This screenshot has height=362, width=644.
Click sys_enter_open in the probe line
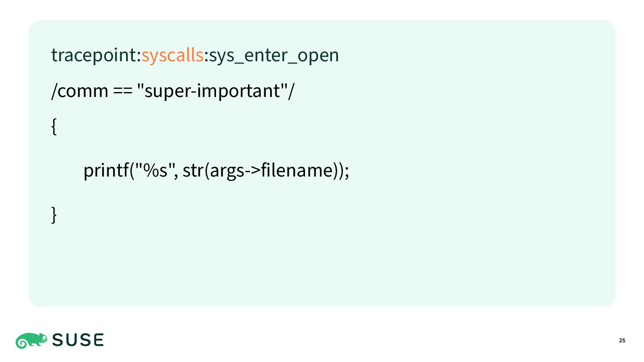click(274, 56)
